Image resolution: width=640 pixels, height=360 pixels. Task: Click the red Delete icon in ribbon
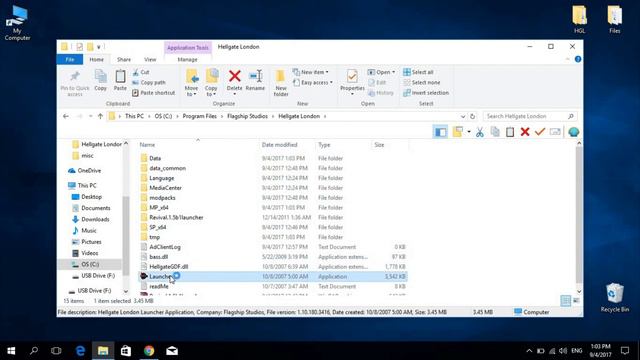pos(234,76)
